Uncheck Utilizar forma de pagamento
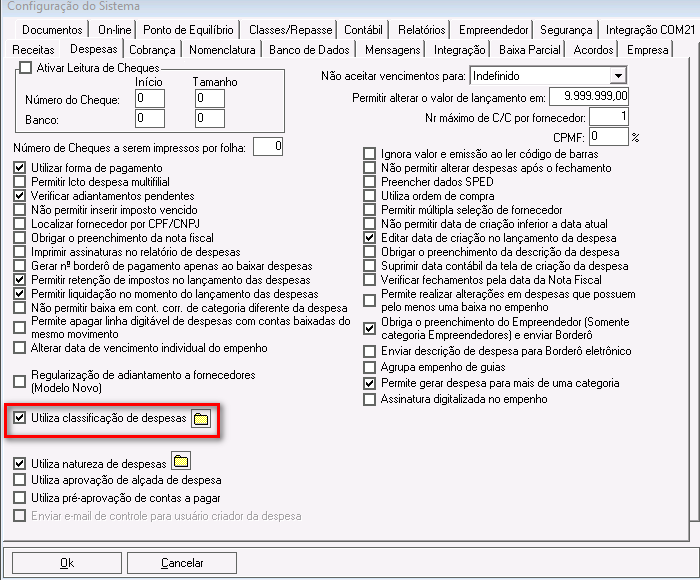Viewport: 700px width, 580px height. click(20, 168)
